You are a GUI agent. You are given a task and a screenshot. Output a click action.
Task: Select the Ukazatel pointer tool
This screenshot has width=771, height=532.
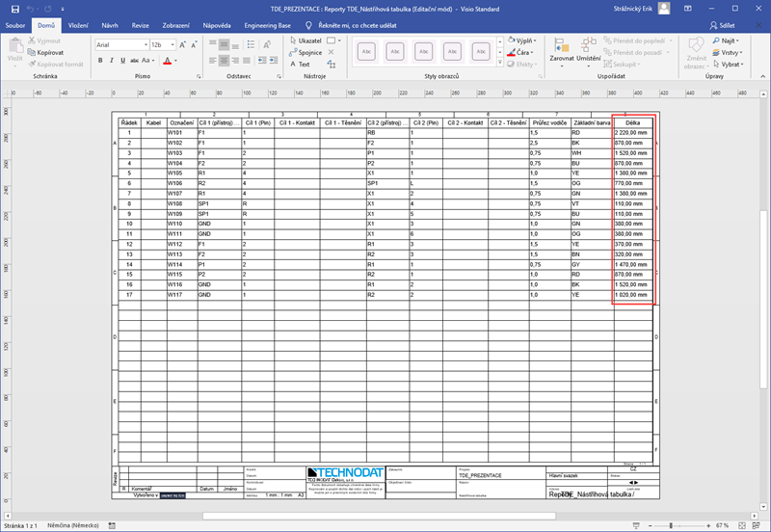click(305, 41)
